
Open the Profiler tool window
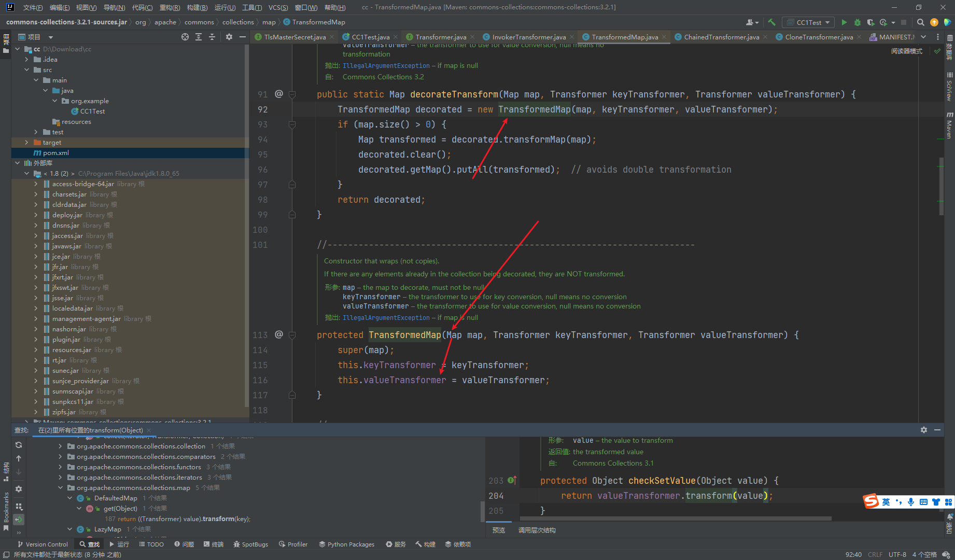[x=293, y=544]
